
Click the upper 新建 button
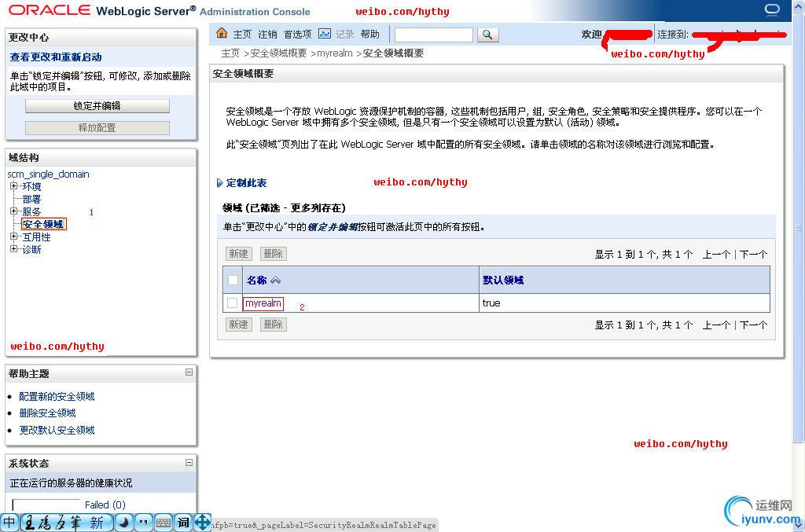[x=239, y=254]
